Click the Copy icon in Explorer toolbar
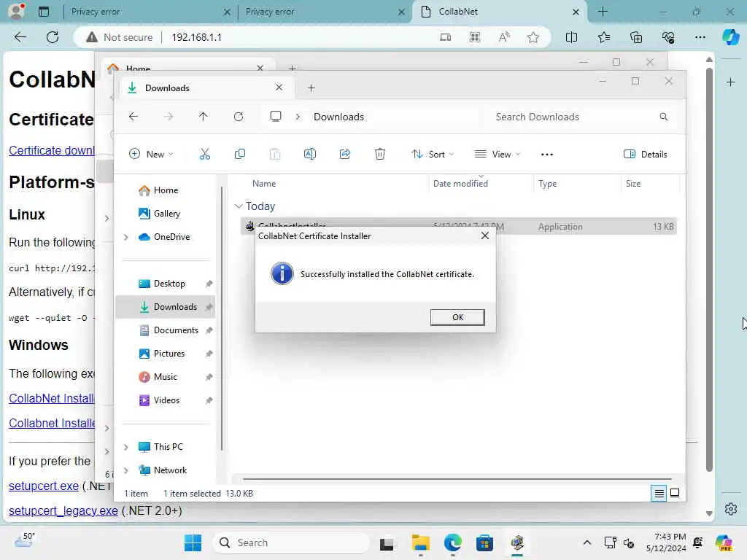Image resolution: width=747 pixels, height=560 pixels. pos(239,155)
